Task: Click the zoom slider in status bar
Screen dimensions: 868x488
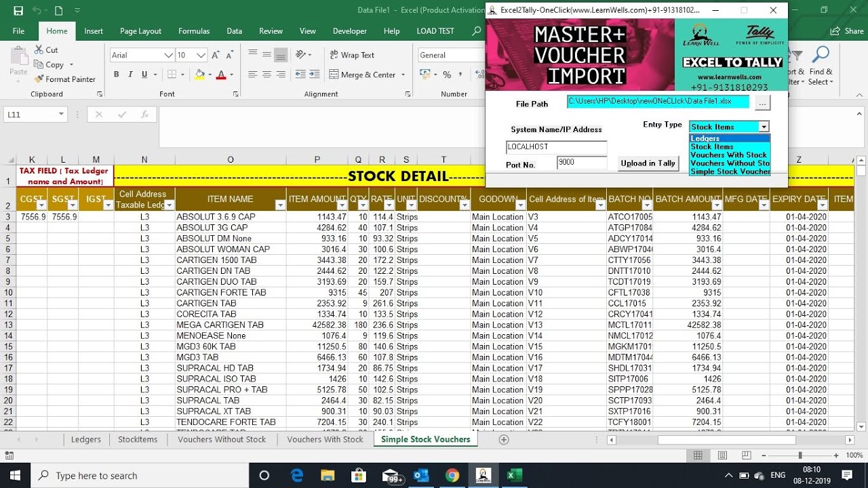Action: click(800, 455)
